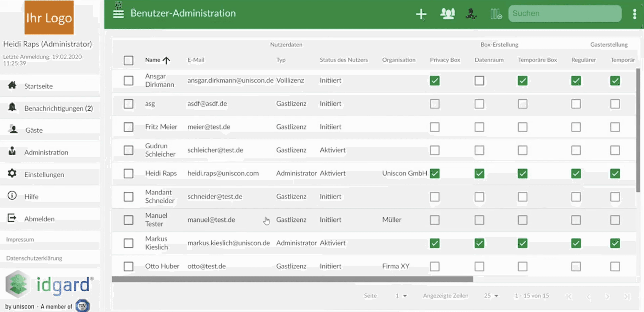The height and width of the screenshot is (312, 644).
Task: Open the Impressum link
Action: click(x=20, y=239)
